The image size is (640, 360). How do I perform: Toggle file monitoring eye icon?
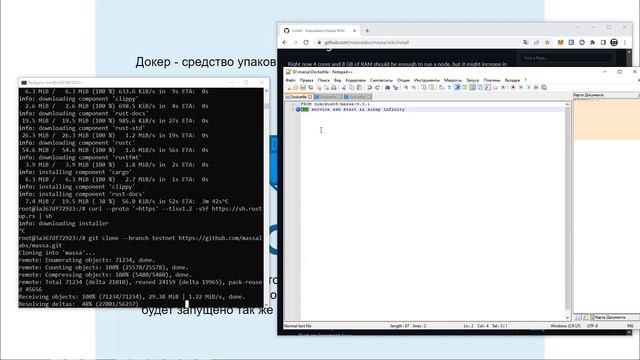(503, 87)
